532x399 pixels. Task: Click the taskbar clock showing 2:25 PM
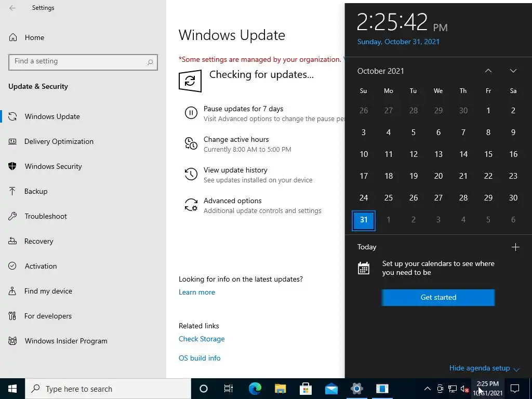488,389
